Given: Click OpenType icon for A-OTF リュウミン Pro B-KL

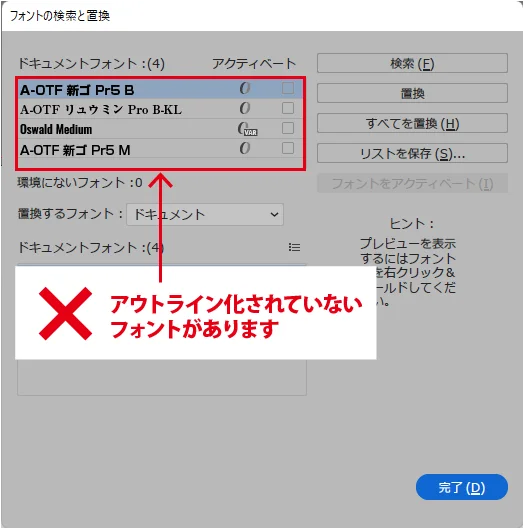Looking at the screenshot, I should (x=245, y=108).
